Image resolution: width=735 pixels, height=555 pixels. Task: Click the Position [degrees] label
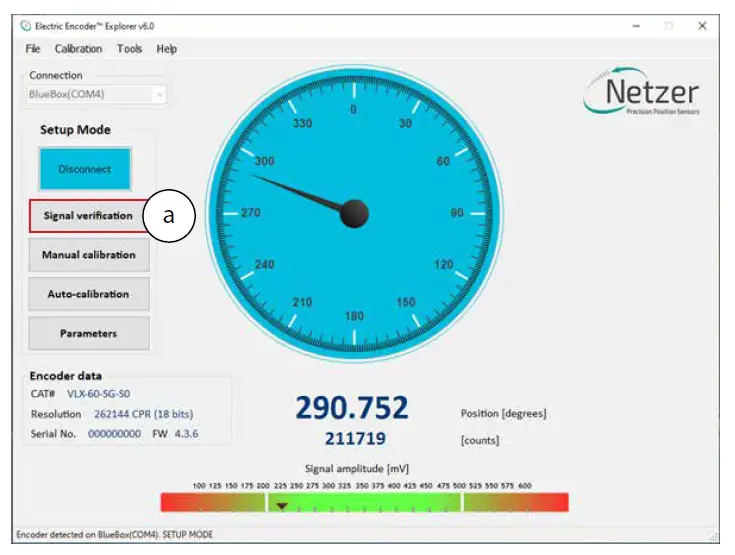[x=503, y=414]
